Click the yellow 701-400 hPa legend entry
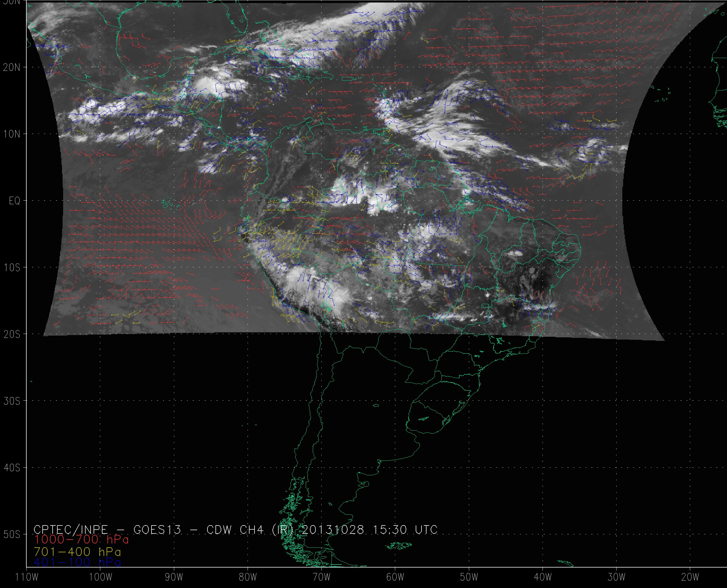 coord(77,552)
